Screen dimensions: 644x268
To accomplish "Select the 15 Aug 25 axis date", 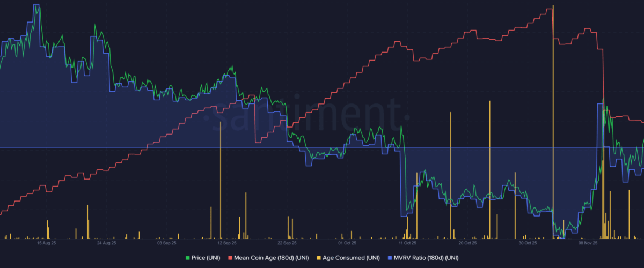I will pos(46,243).
